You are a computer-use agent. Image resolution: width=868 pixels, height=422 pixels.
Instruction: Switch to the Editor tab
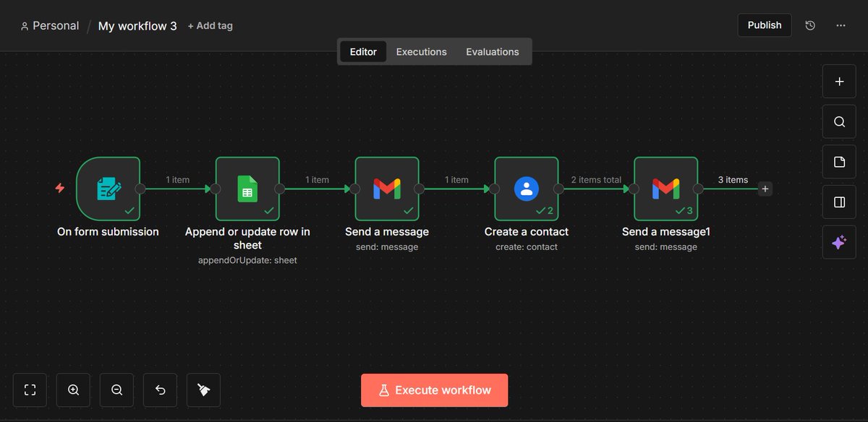(x=363, y=52)
